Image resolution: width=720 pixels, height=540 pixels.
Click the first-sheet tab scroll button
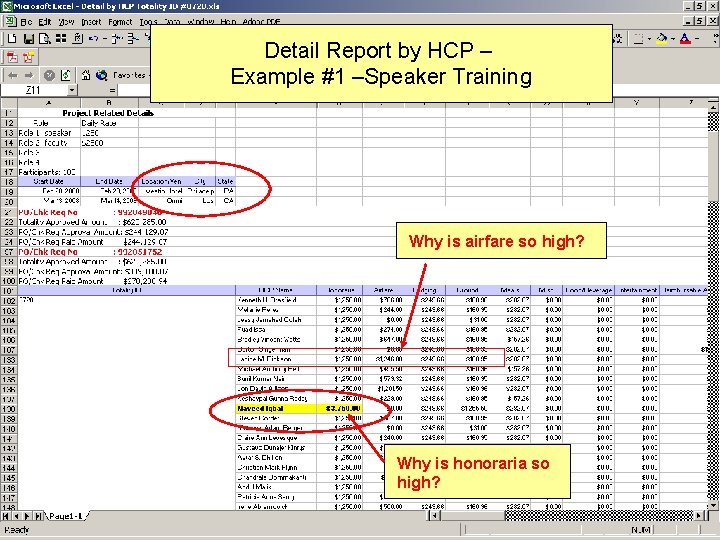pos(6,516)
